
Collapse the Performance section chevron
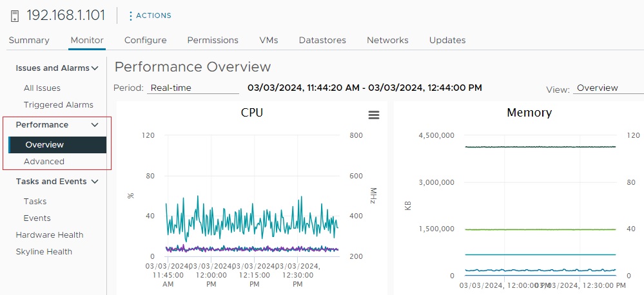95,125
